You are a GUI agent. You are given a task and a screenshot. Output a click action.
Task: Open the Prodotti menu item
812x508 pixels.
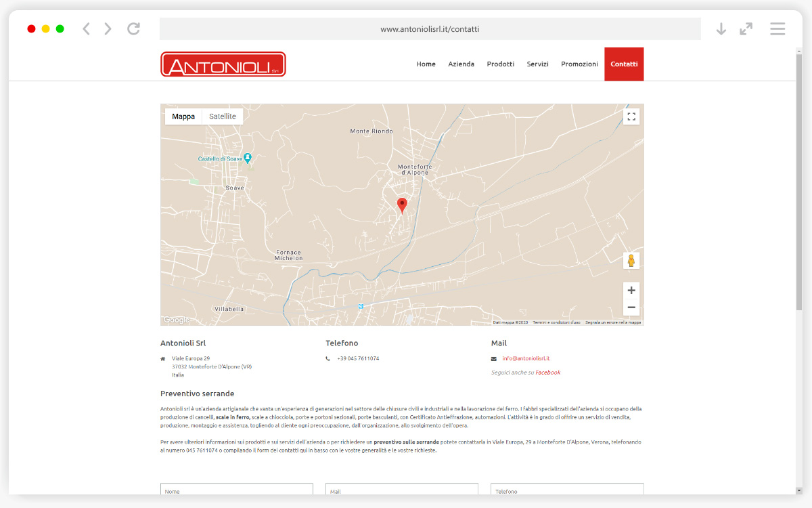[500, 64]
